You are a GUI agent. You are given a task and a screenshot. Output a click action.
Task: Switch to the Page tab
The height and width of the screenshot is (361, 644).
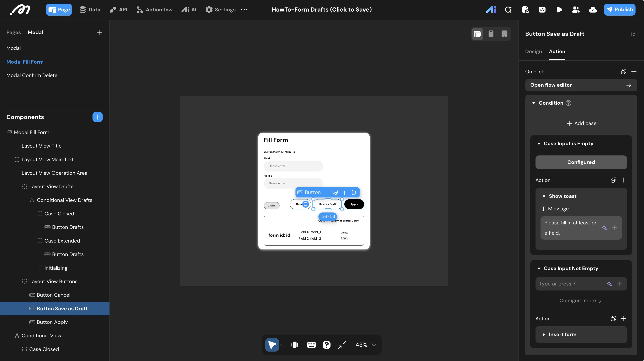click(59, 10)
